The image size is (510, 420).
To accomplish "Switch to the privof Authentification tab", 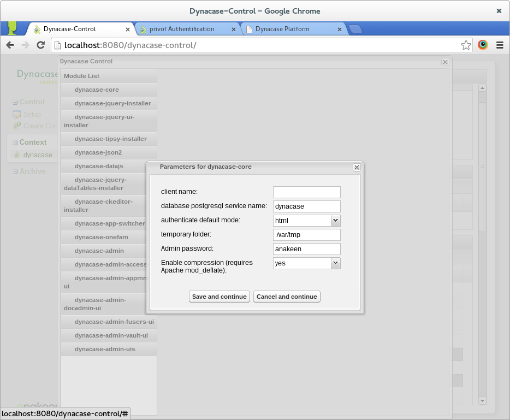I will (x=187, y=29).
